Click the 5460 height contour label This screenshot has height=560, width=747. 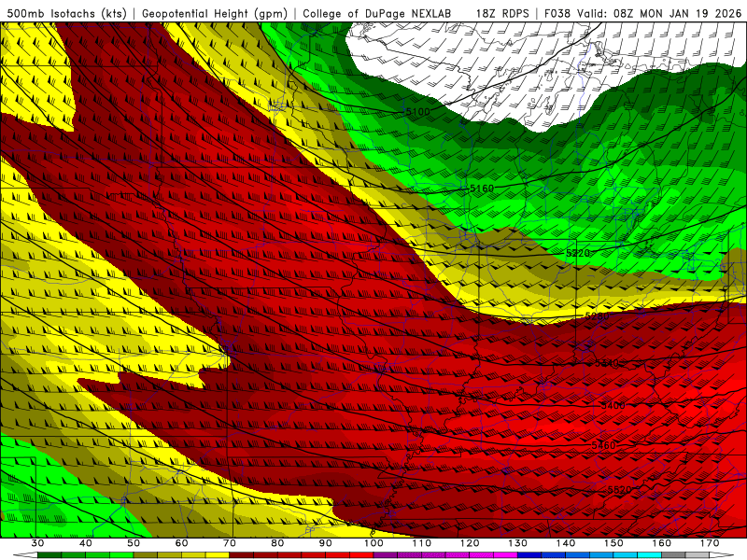[603, 446]
